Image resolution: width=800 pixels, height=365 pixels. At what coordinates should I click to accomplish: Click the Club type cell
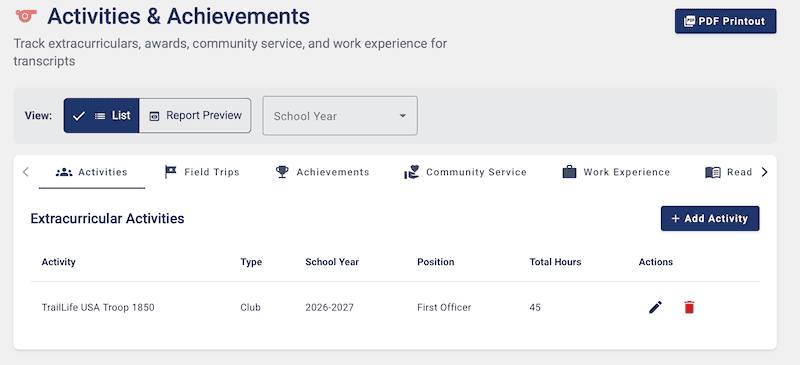pos(251,307)
